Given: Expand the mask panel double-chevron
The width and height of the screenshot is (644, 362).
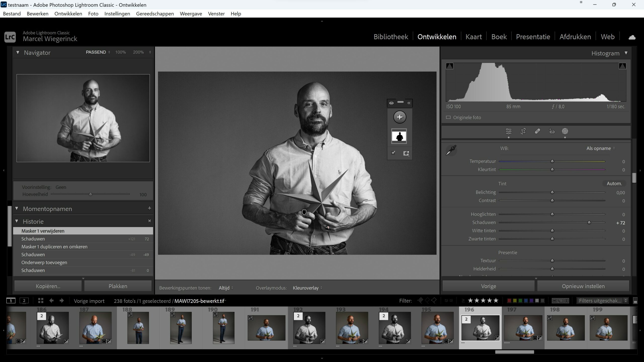Looking at the screenshot, I should 409,103.
